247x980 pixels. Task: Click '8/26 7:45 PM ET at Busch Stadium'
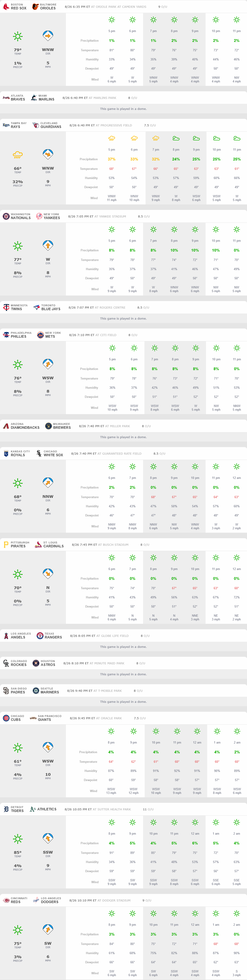[x=100, y=545]
